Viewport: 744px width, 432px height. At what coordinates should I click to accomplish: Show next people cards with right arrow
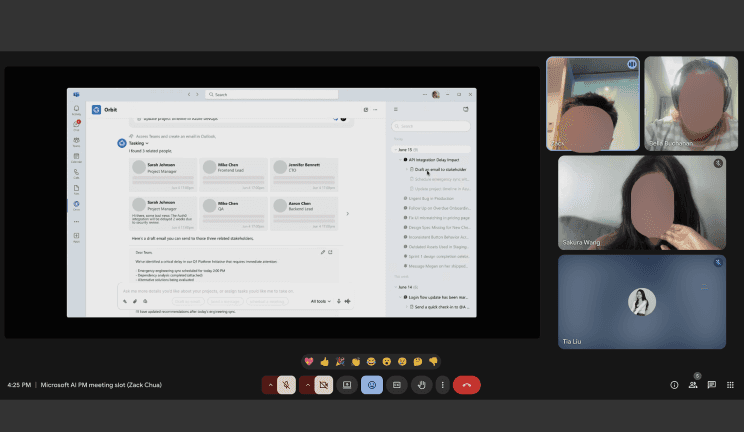[347, 214]
